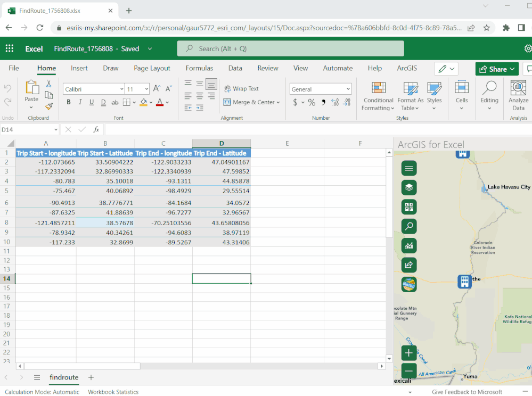Expand the General number format dropdown
Viewport: 532px width, 396px height.
tap(348, 89)
